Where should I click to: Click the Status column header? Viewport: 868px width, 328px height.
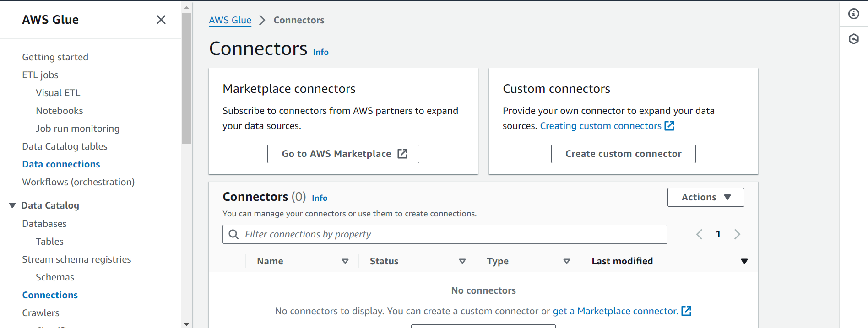384,261
